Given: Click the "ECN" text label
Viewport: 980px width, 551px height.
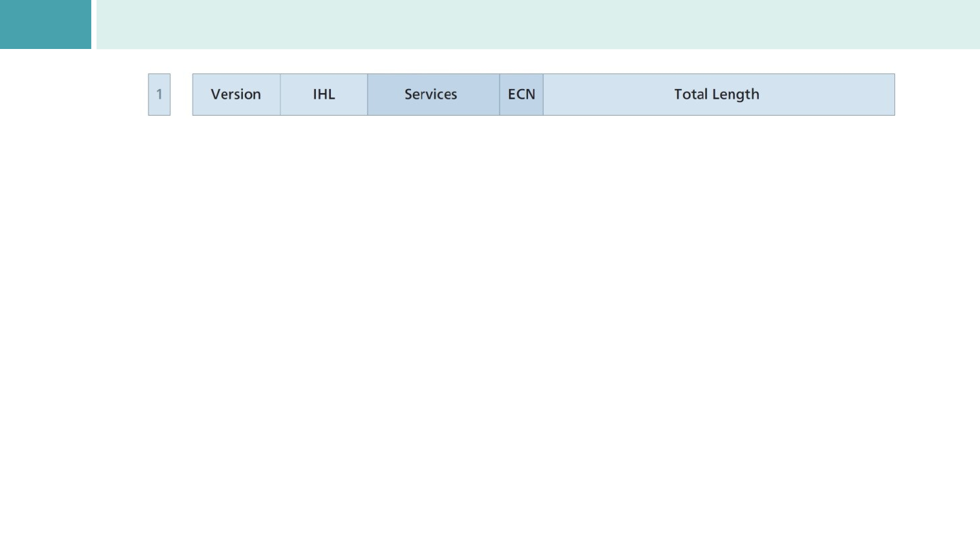Looking at the screenshot, I should [x=521, y=95].
